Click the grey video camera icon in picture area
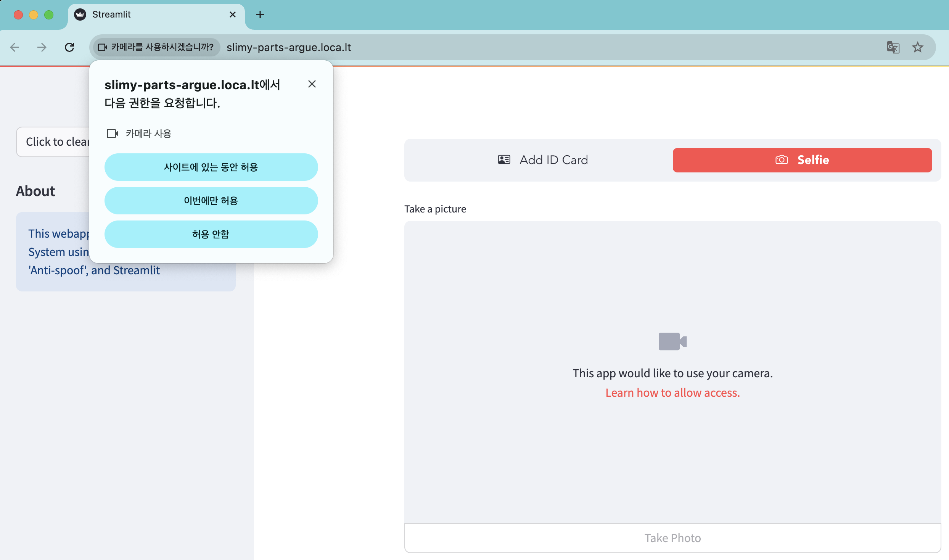The image size is (949, 560). click(672, 341)
